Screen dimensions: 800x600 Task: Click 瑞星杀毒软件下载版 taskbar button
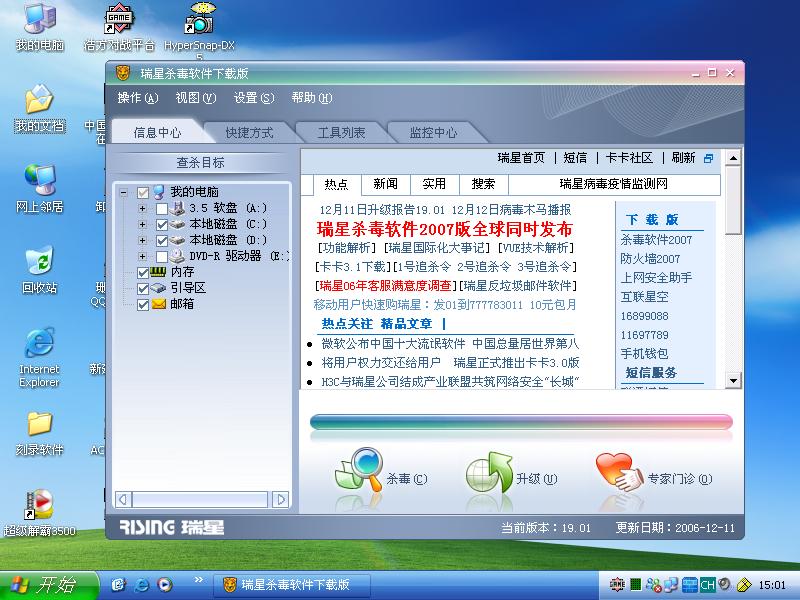tap(291, 585)
